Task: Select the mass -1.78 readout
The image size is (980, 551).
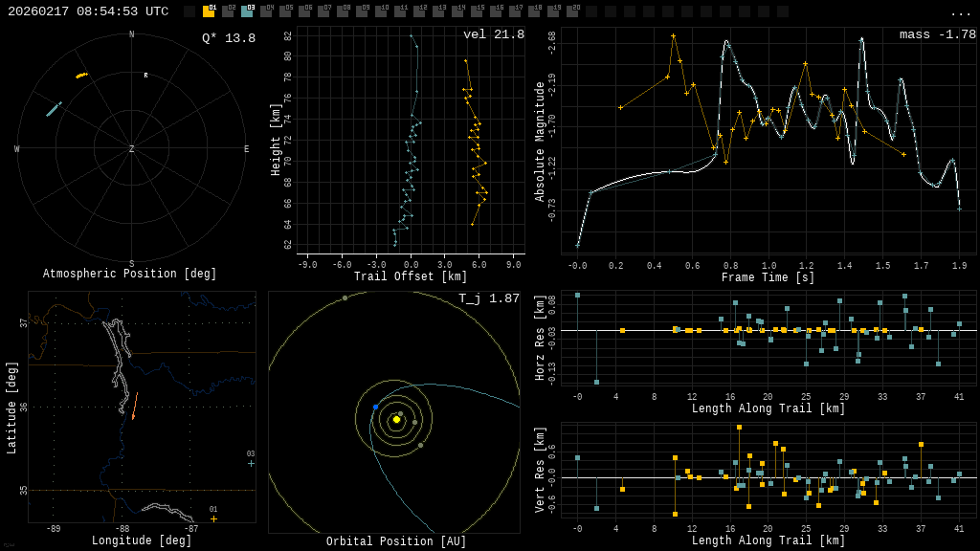Action: pos(937,34)
